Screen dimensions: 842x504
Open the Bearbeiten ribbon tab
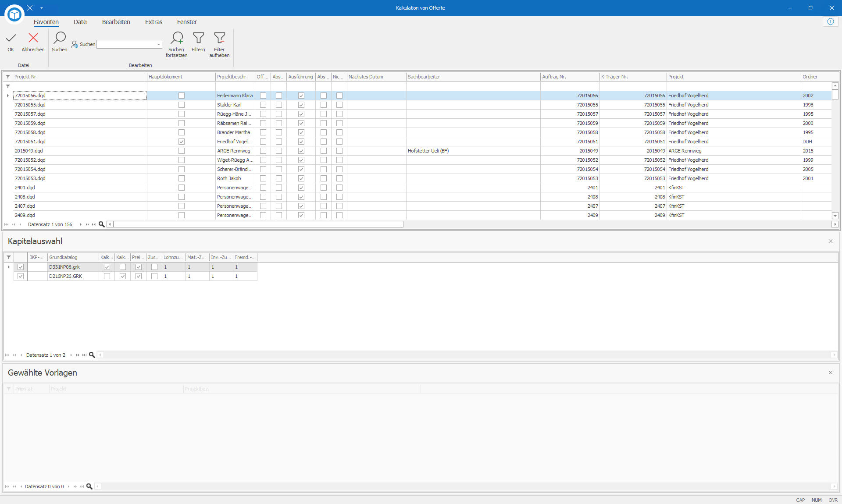116,22
